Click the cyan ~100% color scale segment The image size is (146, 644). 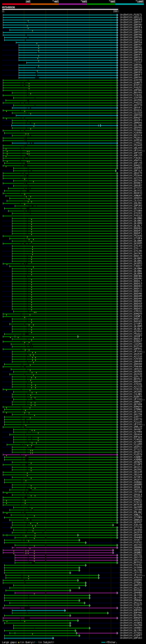pos(130,4)
